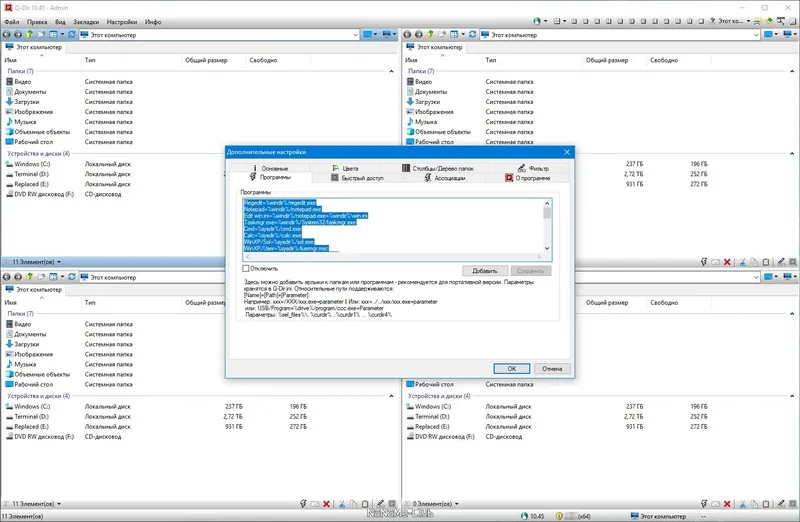800x522 pixels.
Task: Click the right arrow of Программы list horizontal scrollbar
Action: coord(539,256)
